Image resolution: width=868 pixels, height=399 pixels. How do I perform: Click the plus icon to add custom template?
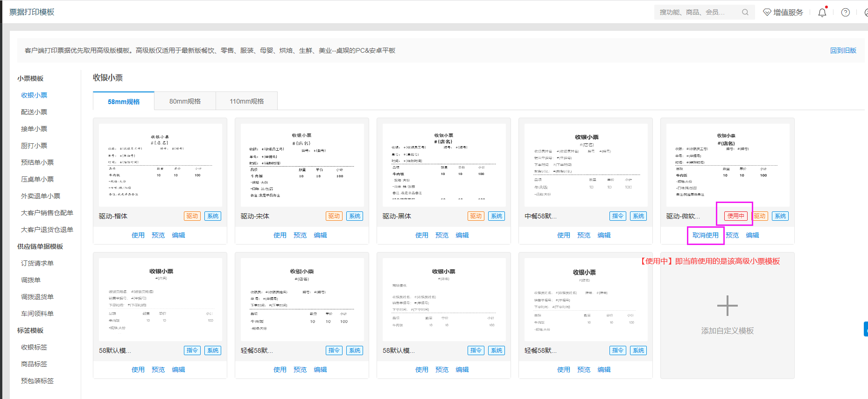tap(727, 306)
